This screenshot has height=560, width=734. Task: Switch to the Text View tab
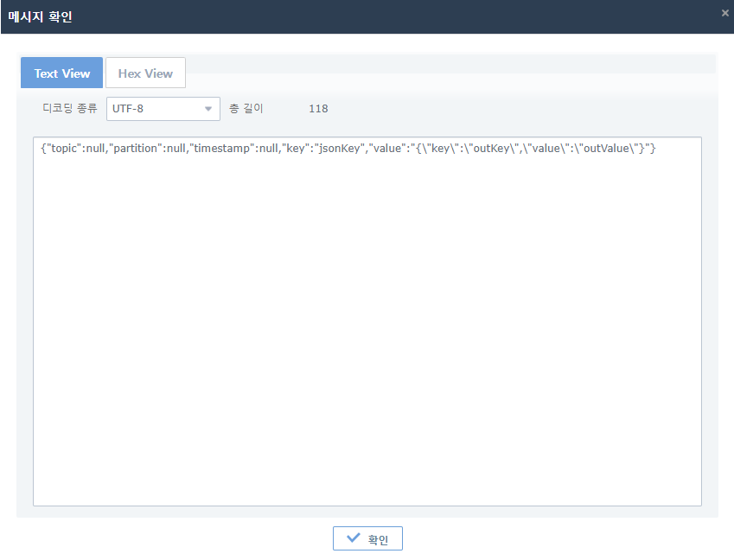[x=62, y=73]
